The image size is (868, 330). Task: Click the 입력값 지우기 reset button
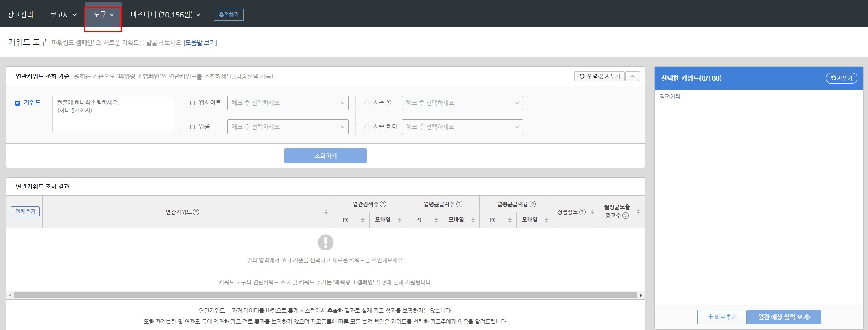coord(599,76)
